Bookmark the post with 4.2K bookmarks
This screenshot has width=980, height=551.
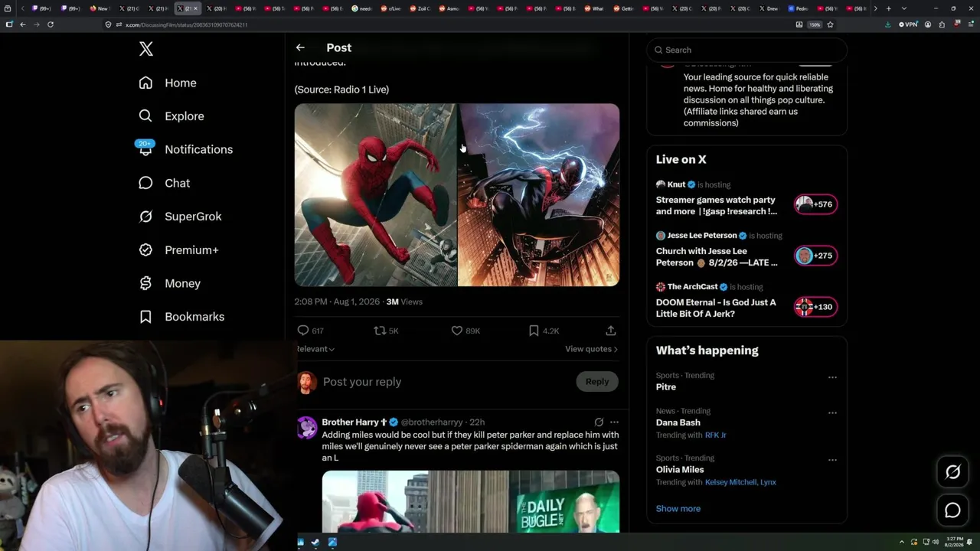pos(534,331)
